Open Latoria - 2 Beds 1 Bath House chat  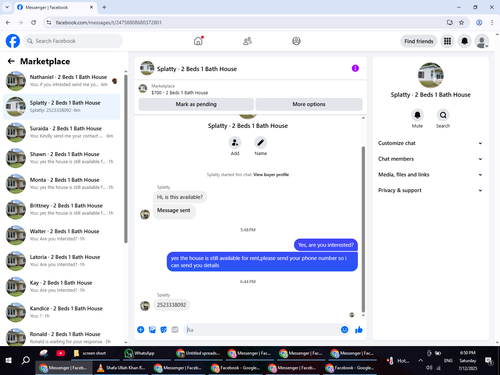(62, 260)
